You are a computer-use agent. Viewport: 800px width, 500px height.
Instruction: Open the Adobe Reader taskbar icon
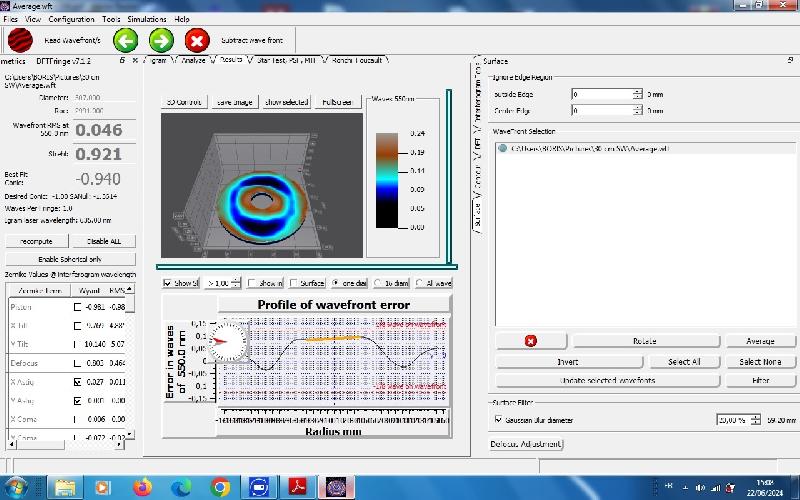pos(297,488)
